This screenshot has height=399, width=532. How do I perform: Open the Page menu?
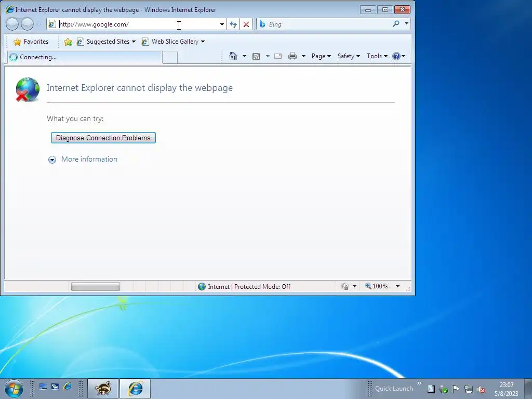[x=321, y=56]
